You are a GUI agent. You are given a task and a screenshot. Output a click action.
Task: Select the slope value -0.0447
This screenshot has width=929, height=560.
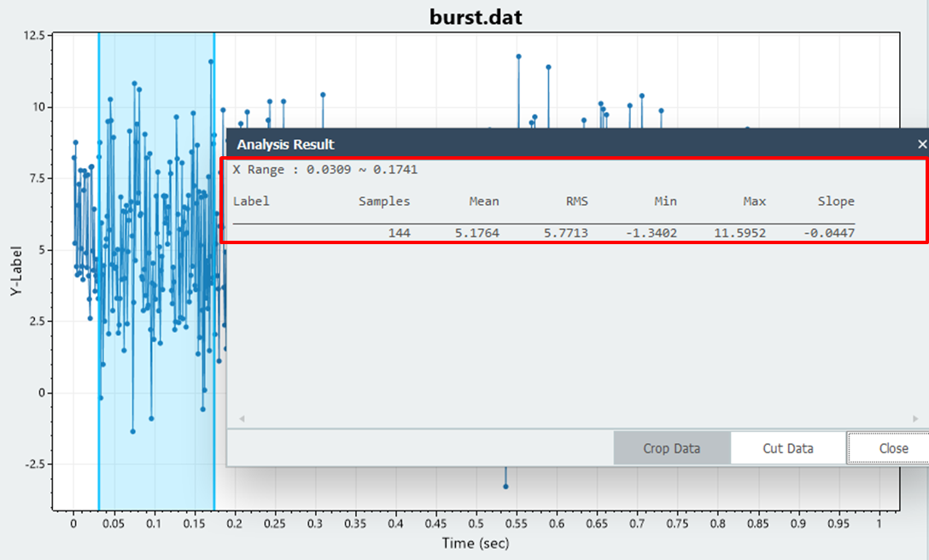point(829,233)
